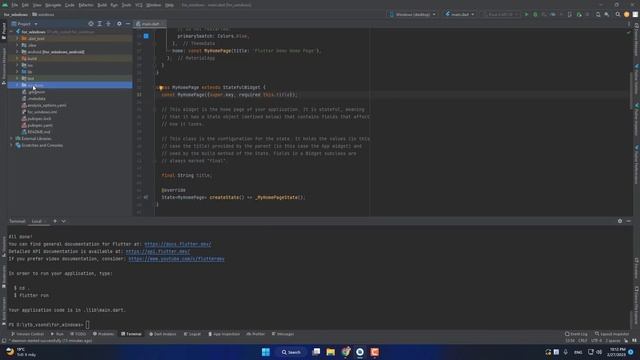Open Profiler tool window
This screenshot has width=640, height=360.
tap(256, 334)
